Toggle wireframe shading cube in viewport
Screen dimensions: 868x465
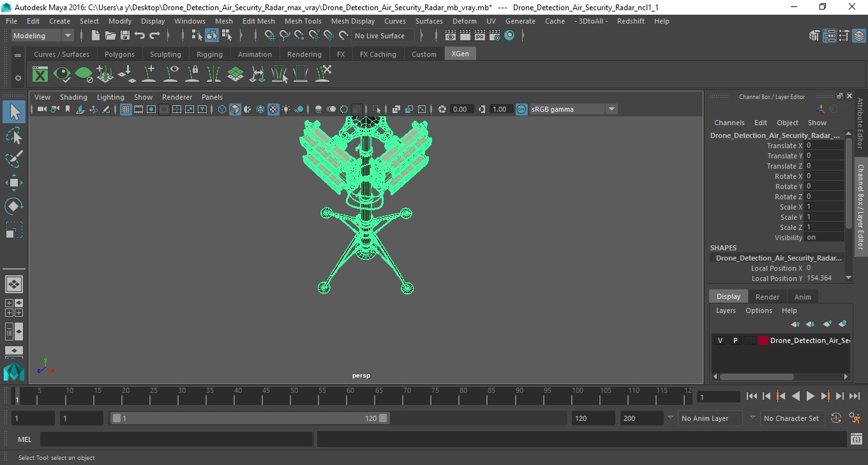[222, 109]
